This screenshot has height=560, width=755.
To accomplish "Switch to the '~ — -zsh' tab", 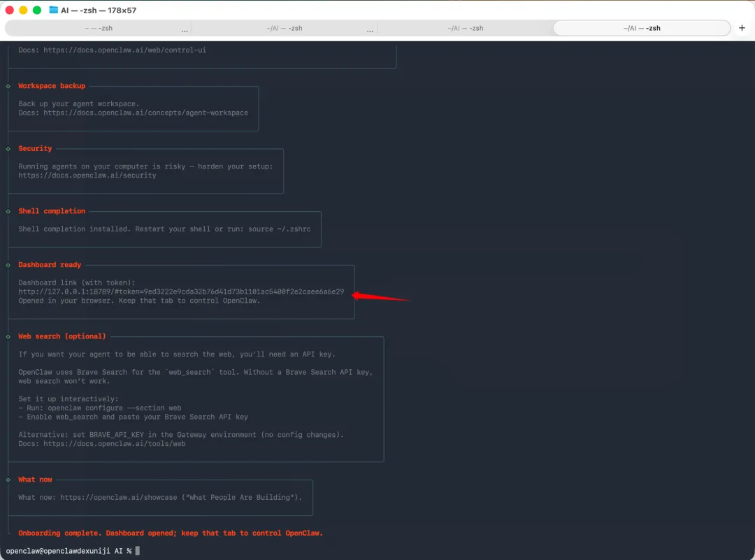I will point(99,28).
